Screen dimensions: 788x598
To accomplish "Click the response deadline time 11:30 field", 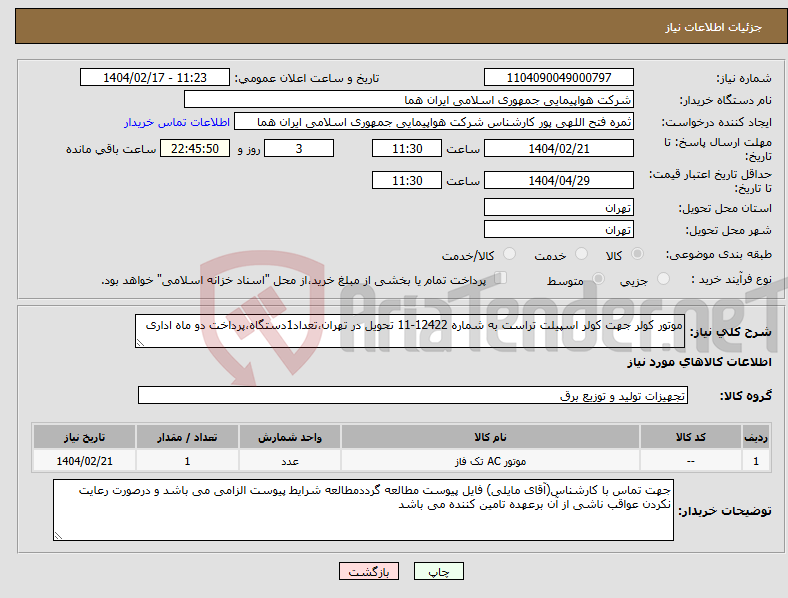I will point(407,149).
